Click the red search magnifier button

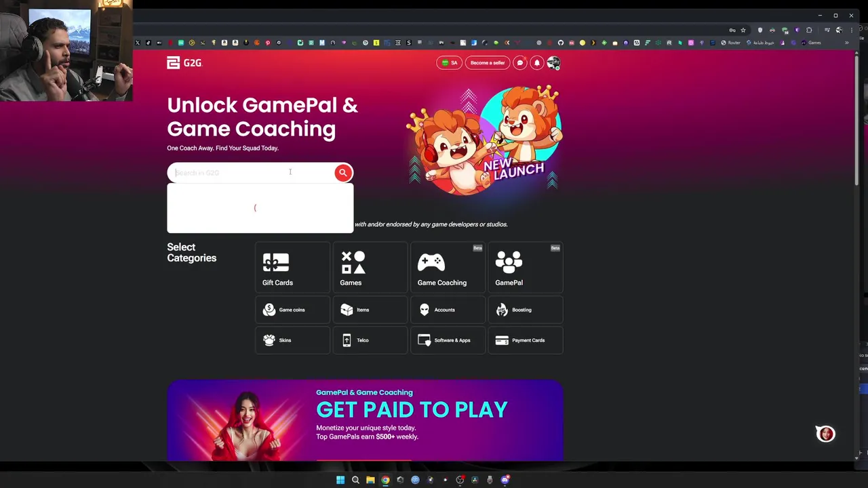pyautogui.click(x=343, y=173)
